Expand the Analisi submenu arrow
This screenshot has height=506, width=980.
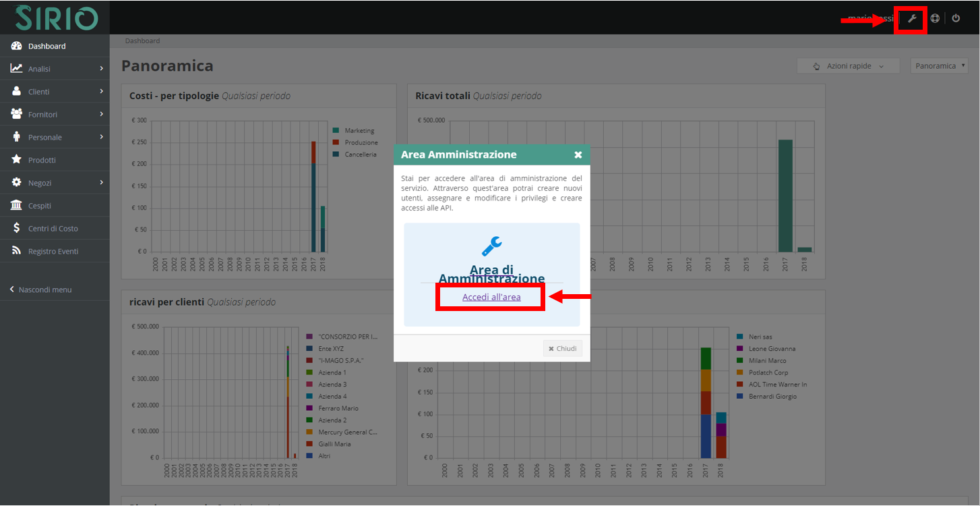(x=101, y=69)
